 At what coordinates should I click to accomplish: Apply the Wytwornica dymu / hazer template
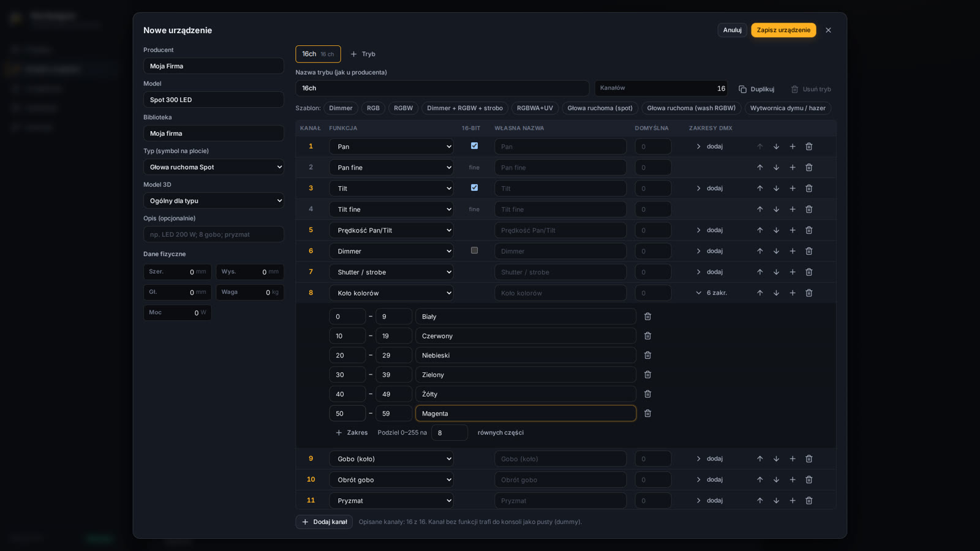tap(788, 108)
